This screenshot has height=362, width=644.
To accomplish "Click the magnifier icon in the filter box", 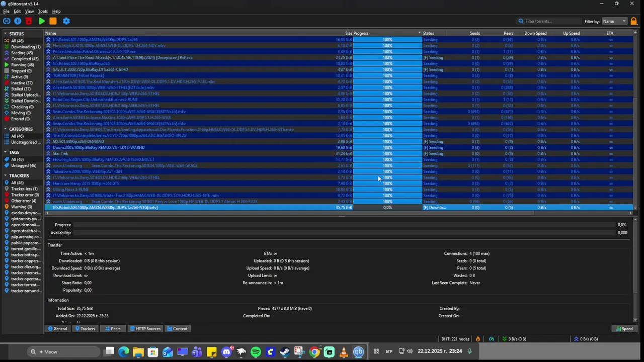I will pos(521,21).
